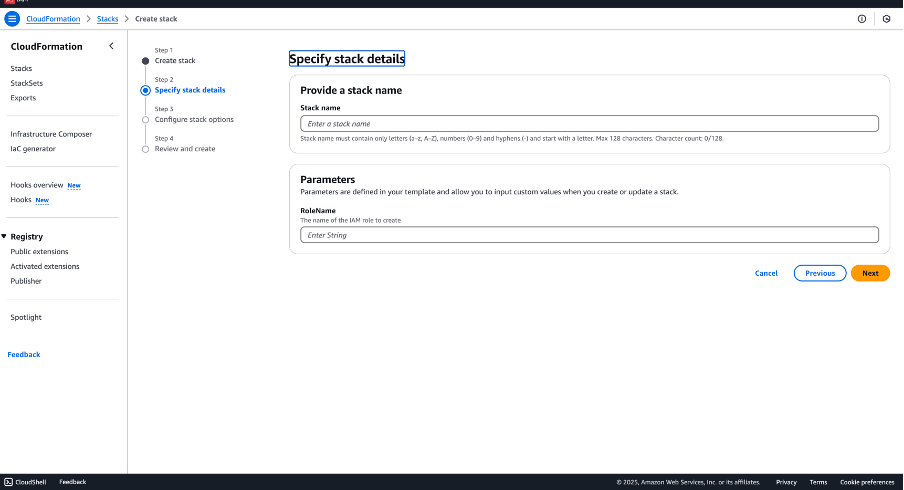This screenshot has width=904, height=490.
Task: Click the orange Next button
Action: point(871,273)
